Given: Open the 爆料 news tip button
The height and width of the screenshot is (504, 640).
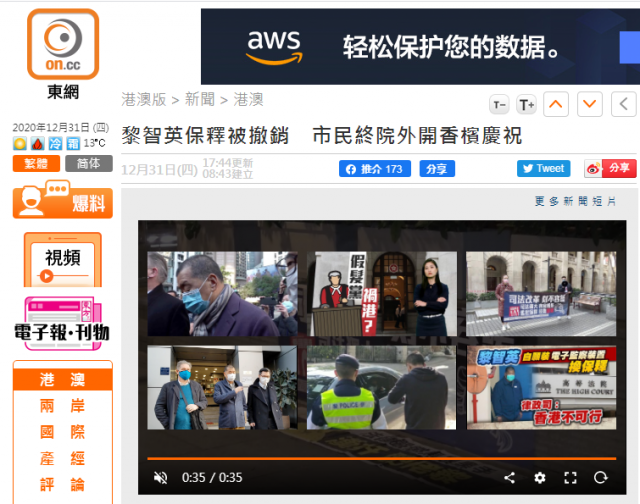Looking at the screenshot, I should 63,200.
